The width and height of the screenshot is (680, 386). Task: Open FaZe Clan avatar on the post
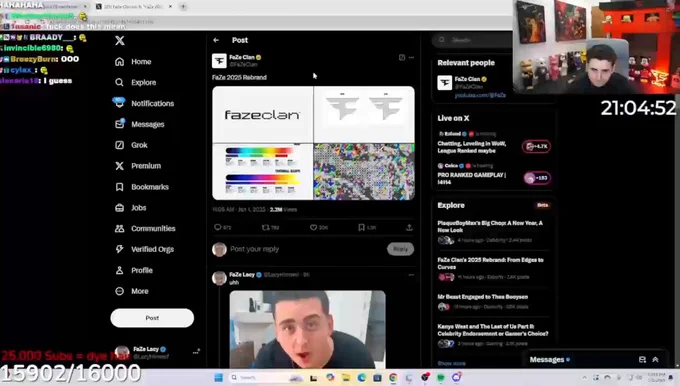219,61
